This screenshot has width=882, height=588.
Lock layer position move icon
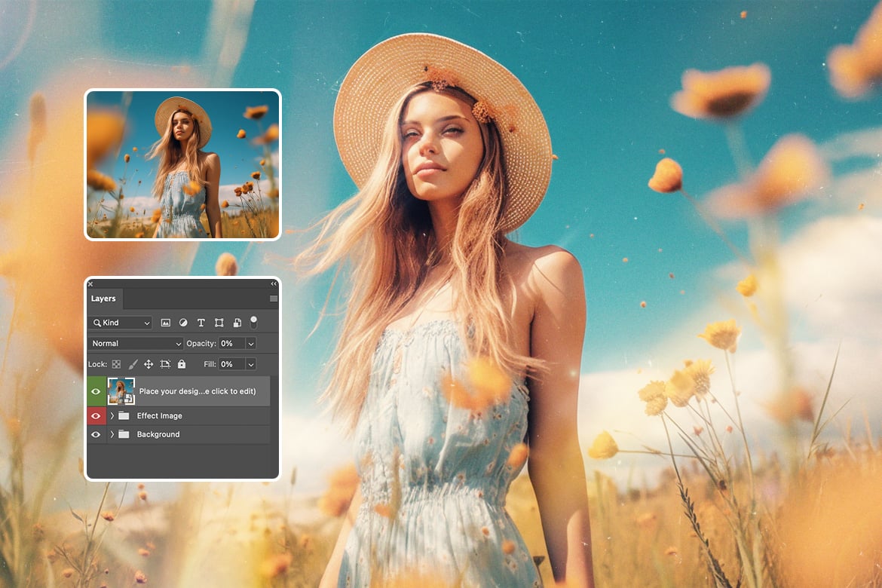[149, 364]
